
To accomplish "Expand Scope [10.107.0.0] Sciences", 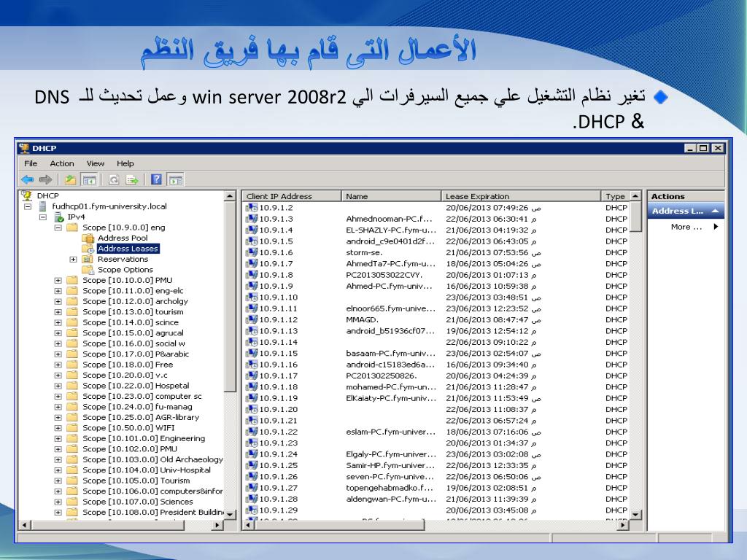I will click(x=58, y=502).
